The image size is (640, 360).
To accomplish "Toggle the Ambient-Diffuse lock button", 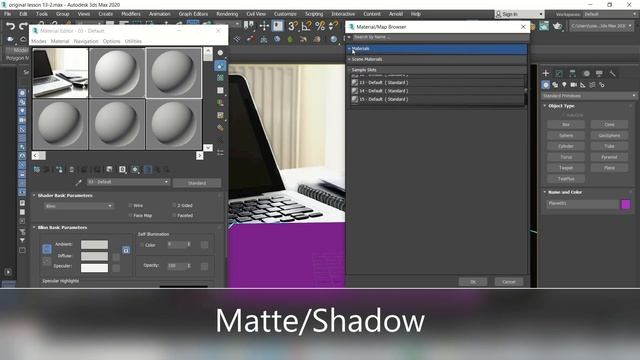I will tap(47, 249).
